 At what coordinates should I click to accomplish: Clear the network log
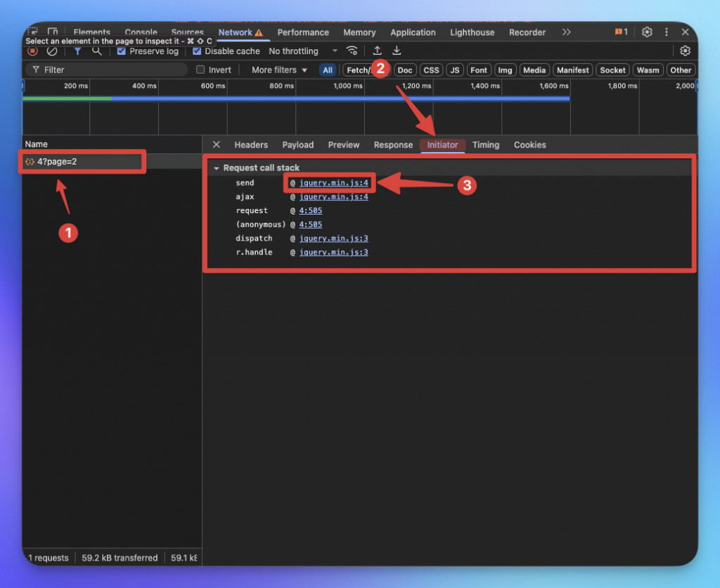(x=52, y=51)
